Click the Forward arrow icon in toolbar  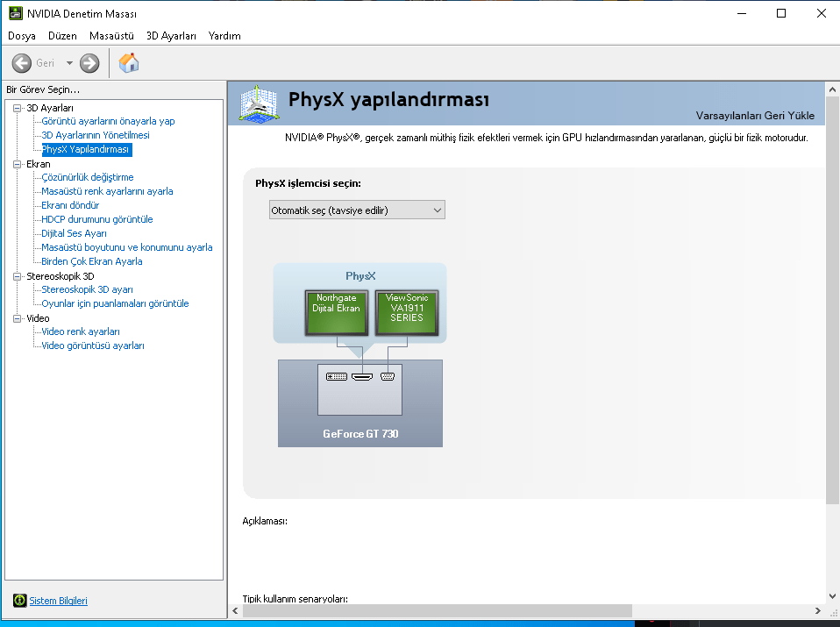pyautogui.click(x=89, y=63)
